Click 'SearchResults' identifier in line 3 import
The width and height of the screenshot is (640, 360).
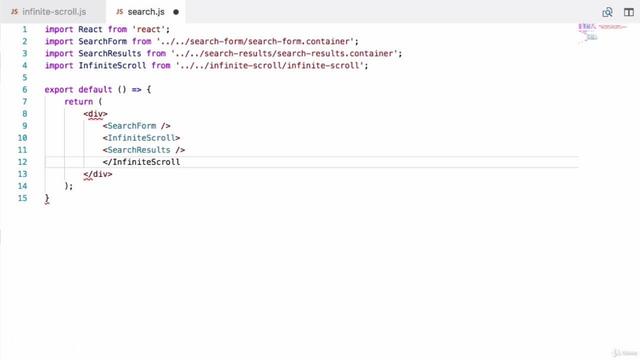click(x=110, y=53)
